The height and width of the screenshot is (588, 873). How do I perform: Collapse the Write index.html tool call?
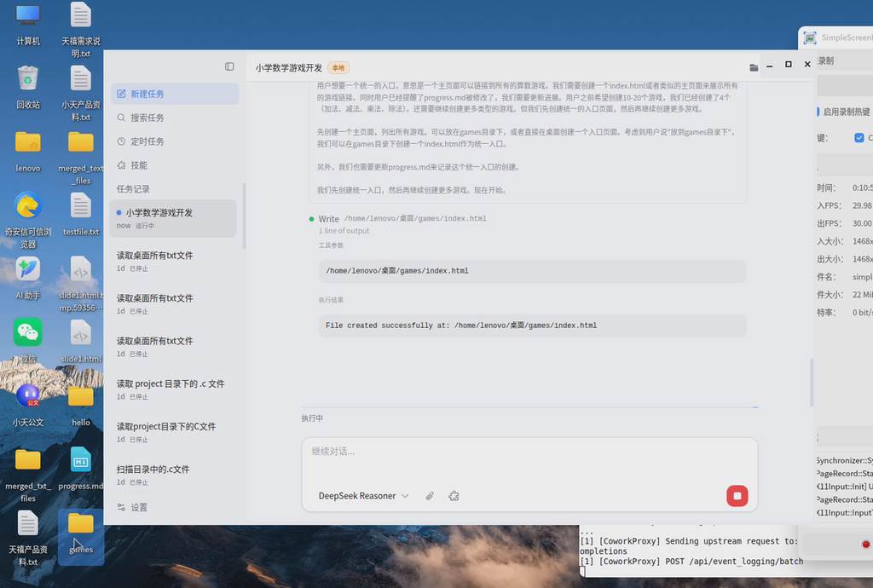[x=328, y=219]
